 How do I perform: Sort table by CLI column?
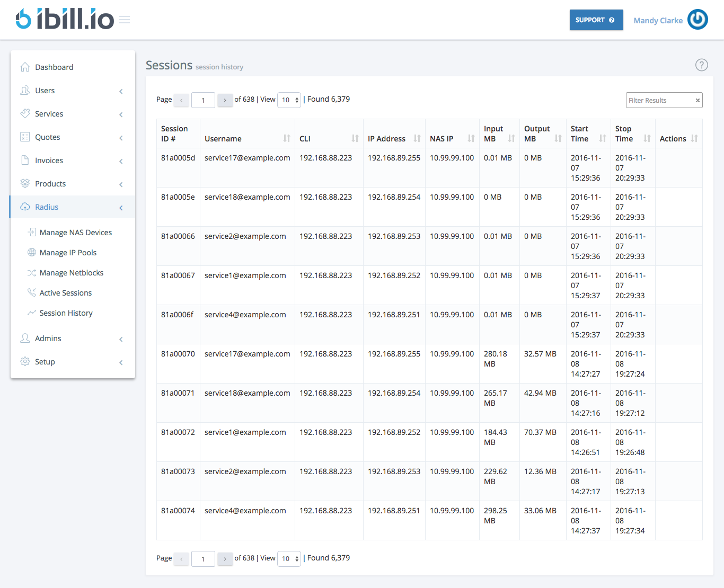click(355, 138)
